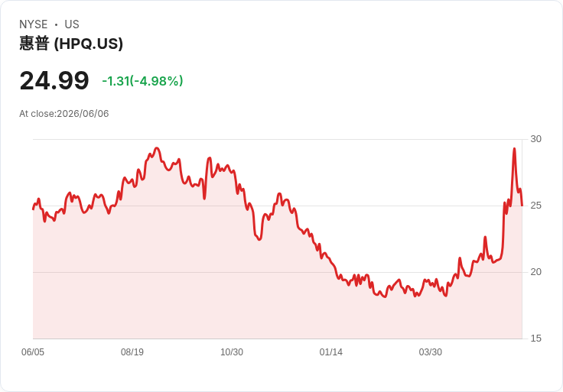Select the 08/19 date axis label
Screen dimensions: 563x392
(x=132, y=352)
